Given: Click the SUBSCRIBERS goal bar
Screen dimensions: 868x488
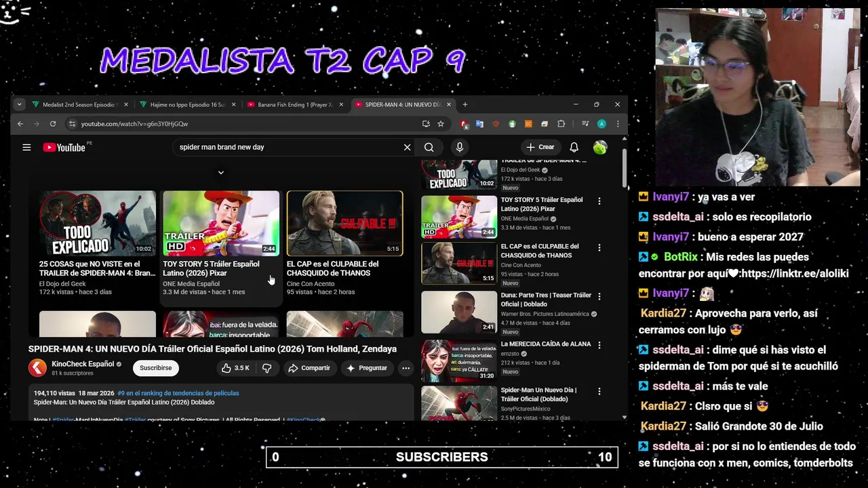Looking at the screenshot, I should click(x=442, y=457).
